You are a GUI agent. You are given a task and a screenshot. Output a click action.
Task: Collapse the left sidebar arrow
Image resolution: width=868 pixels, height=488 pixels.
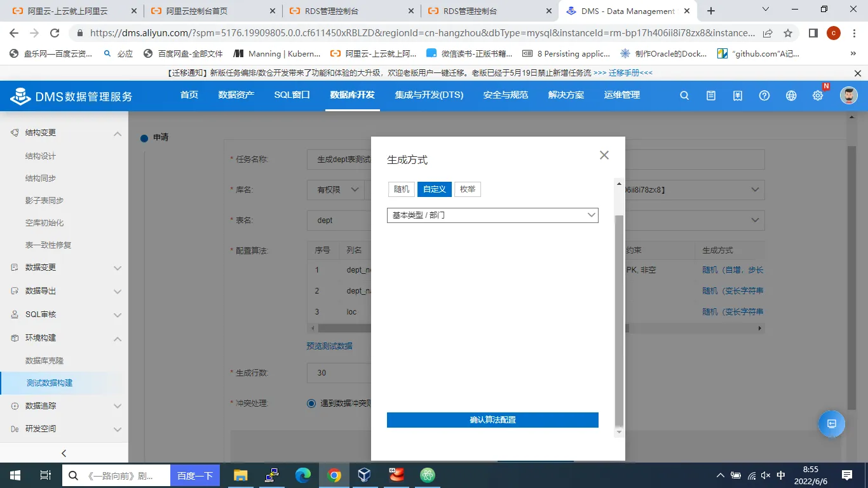click(64, 453)
